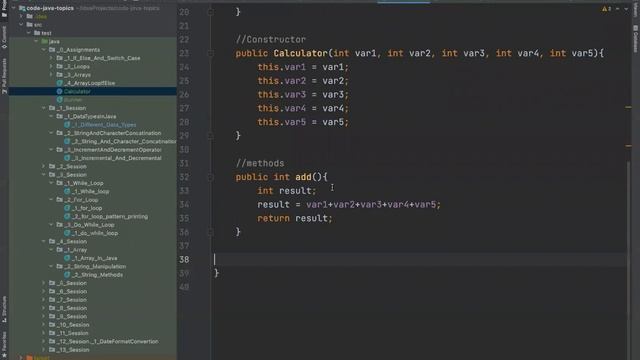Click the _1_If_Else_And_Switch_Case folder icon

click(x=60, y=58)
